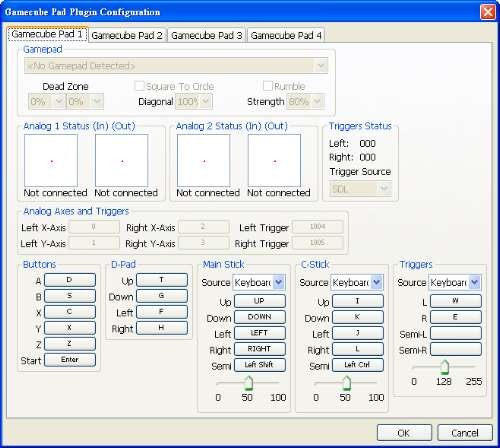Screen dimensions: 500x448
Task: Click the Analog 1 In status box
Action: (51, 160)
